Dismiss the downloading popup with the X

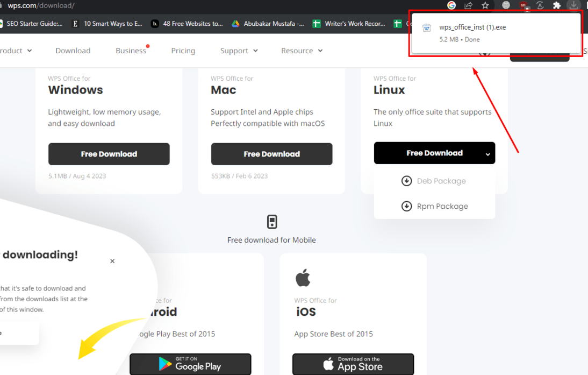click(x=112, y=261)
